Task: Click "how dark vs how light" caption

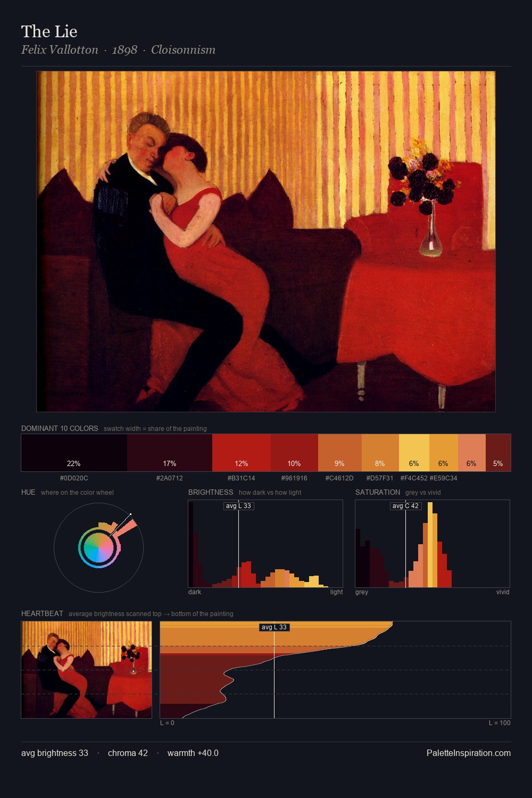Action: [270, 493]
